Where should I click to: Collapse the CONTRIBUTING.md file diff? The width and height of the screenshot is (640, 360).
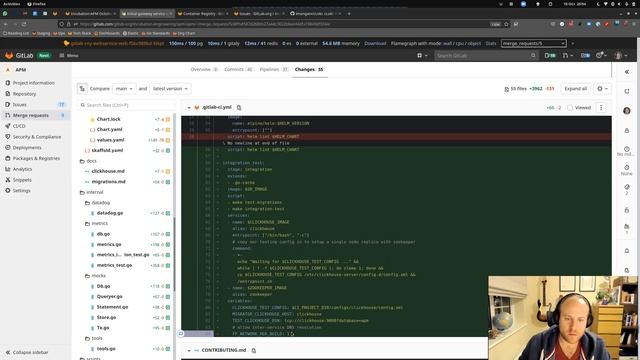click(189, 351)
